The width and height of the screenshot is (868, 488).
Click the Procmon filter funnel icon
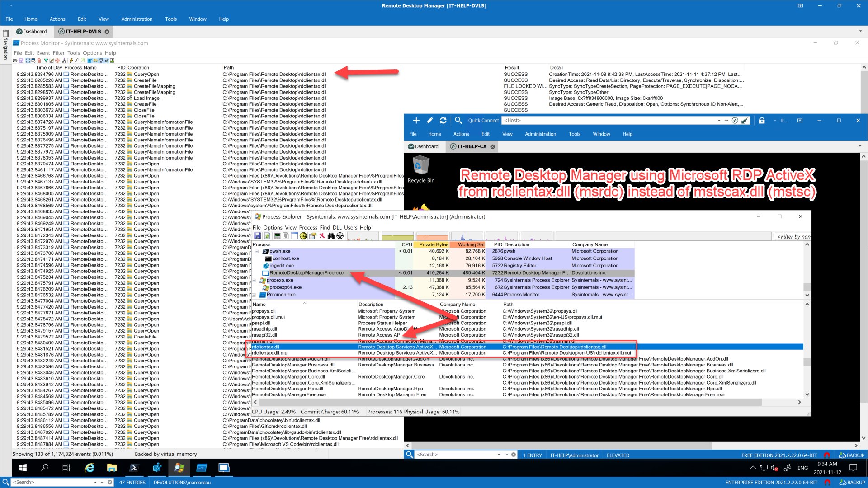point(46,61)
